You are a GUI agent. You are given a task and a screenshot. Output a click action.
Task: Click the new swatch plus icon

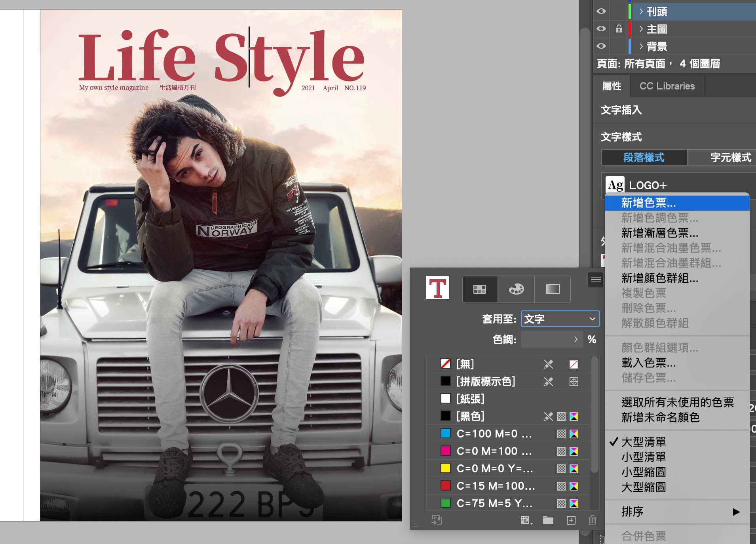tap(571, 520)
